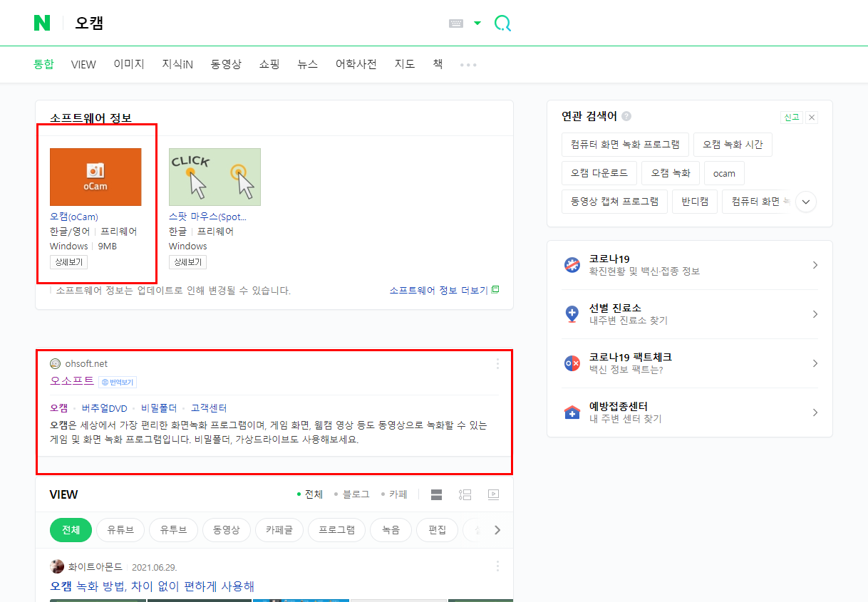Click the ohsoft.net site favicon
The height and width of the screenshot is (602, 868).
click(56, 363)
